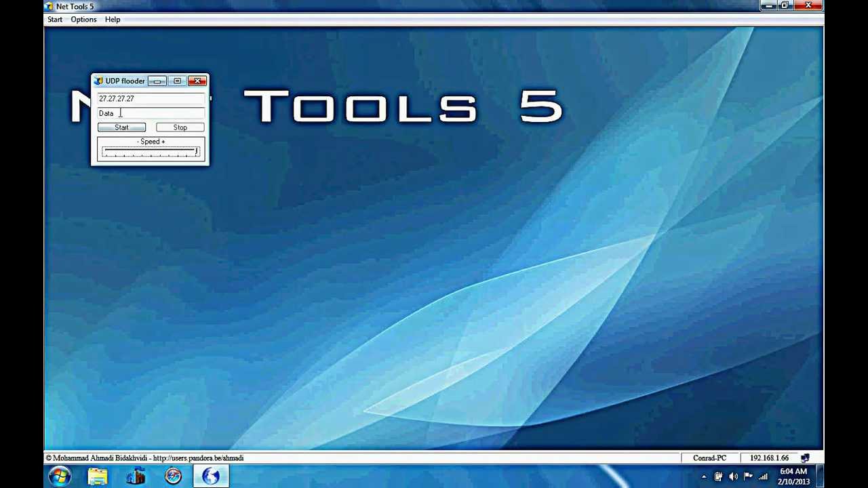The image size is (868, 488).
Task: Click the UDP flooder Stop button
Action: (x=180, y=127)
